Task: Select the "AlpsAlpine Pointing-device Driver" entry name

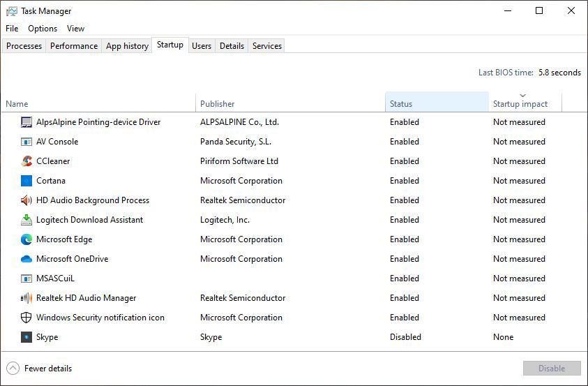Action: coord(98,122)
